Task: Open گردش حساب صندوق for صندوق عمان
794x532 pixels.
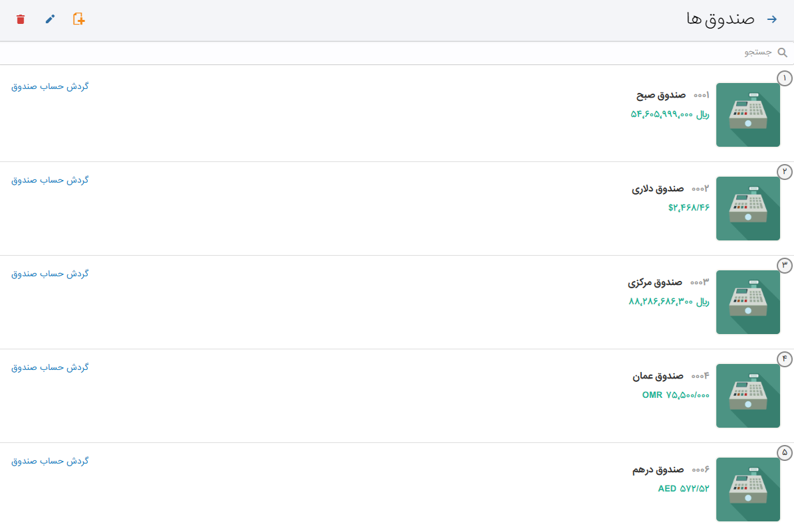Action: point(50,367)
